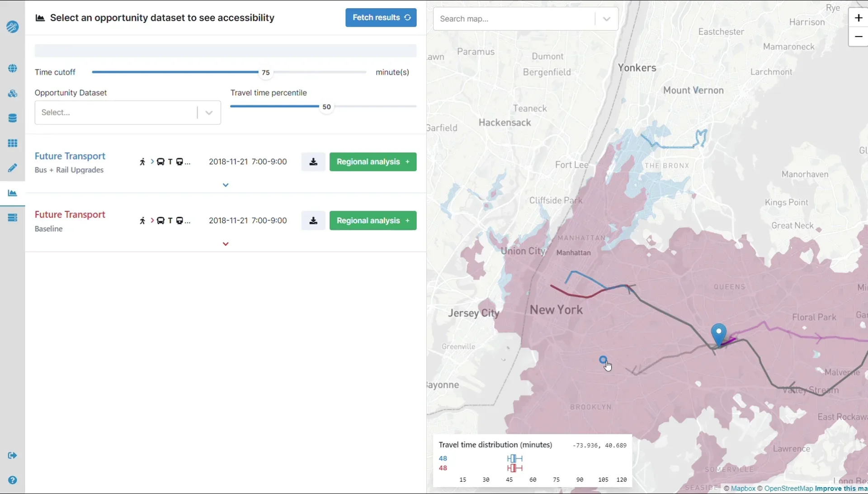Click the Conveyal logo icon in sidebar
Screen dimensions: 868x494
[12, 27]
